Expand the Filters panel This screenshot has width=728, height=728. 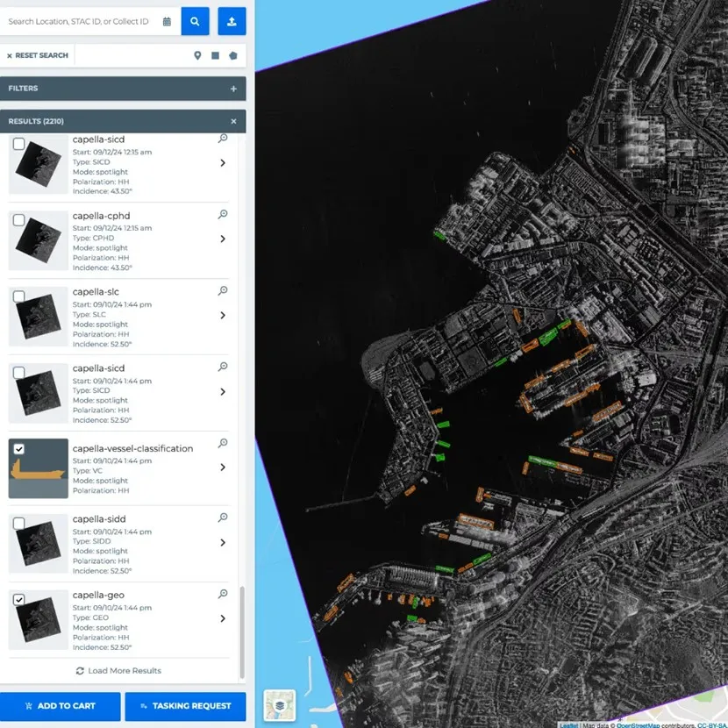pos(233,89)
